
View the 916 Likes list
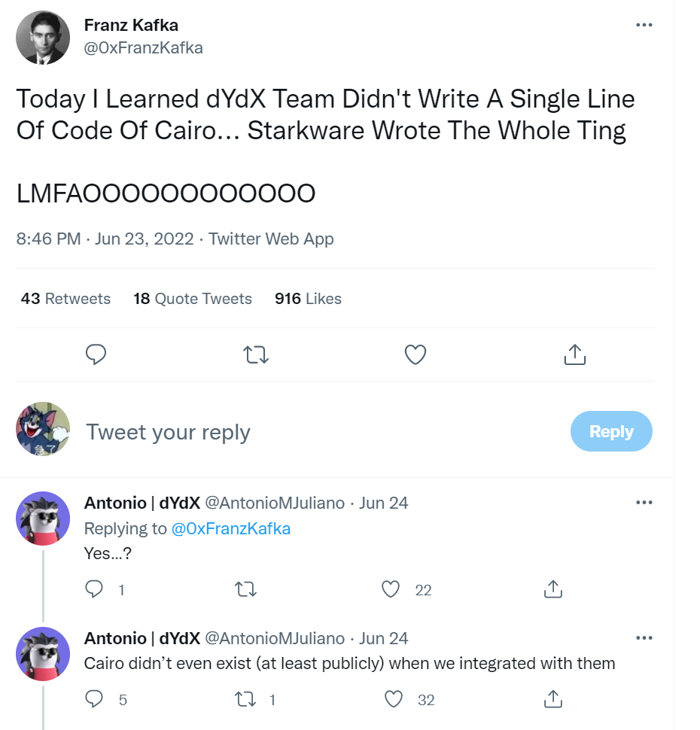point(308,299)
